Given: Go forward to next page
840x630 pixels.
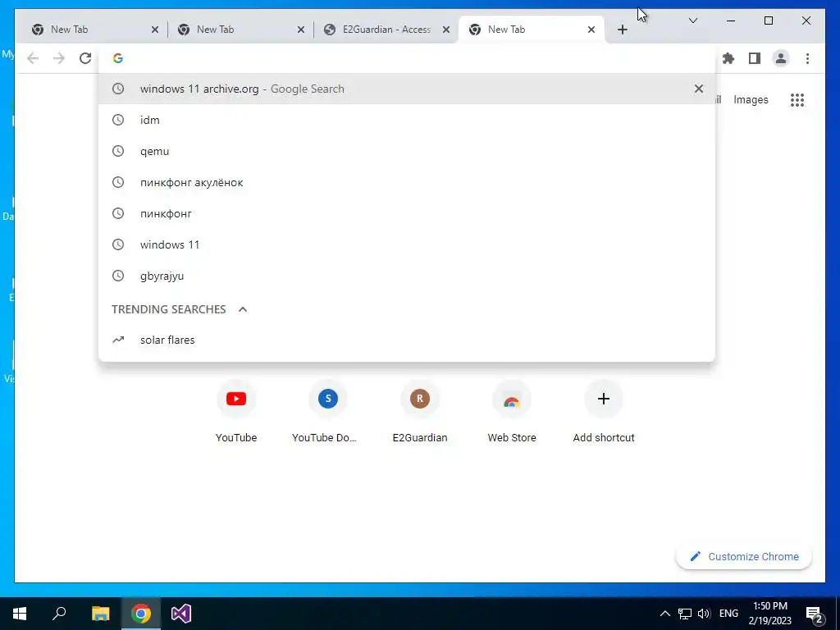Looking at the screenshot, I should pos(59,58).
